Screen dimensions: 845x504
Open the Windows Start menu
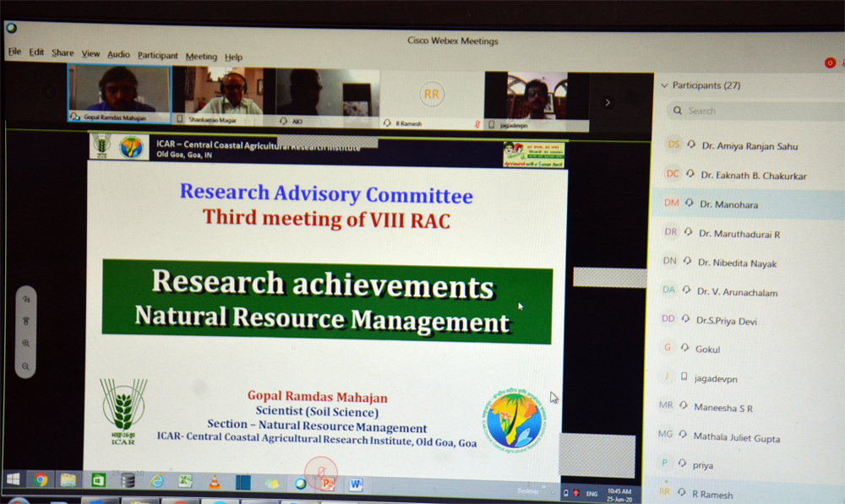(x=13, y=479)
